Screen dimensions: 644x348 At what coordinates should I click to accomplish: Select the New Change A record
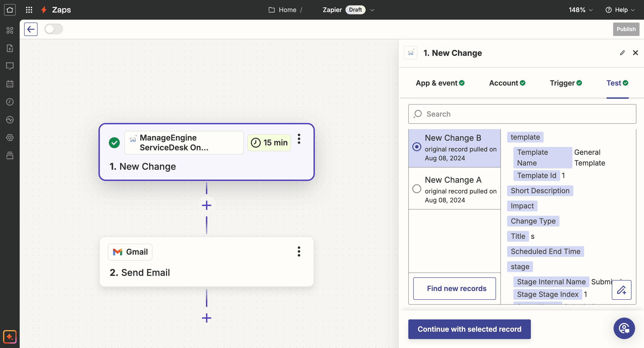point(455,189)
